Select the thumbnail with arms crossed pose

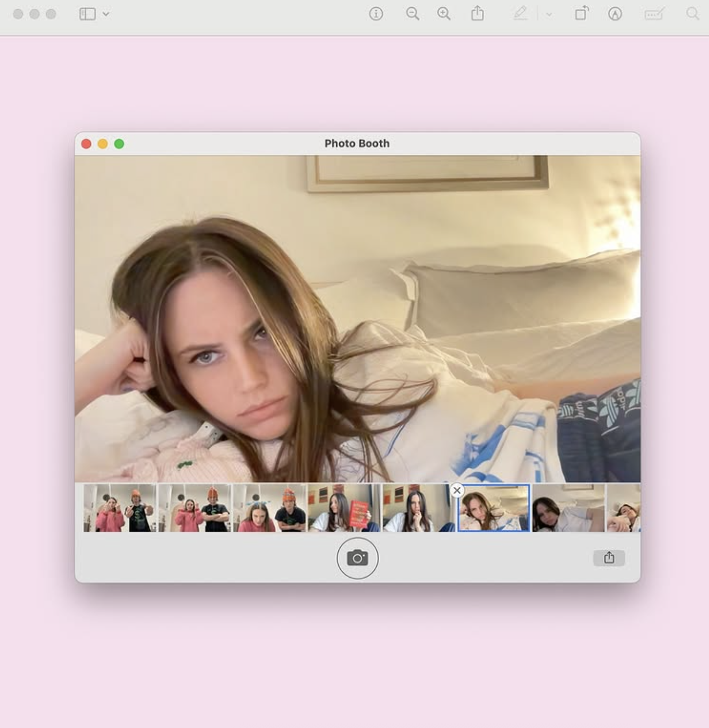pos(195,508)
